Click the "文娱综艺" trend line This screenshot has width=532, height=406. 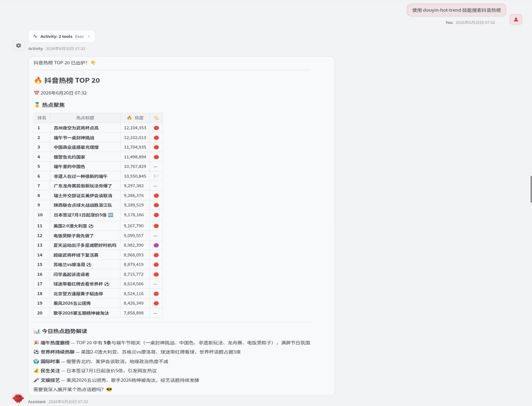116,380
